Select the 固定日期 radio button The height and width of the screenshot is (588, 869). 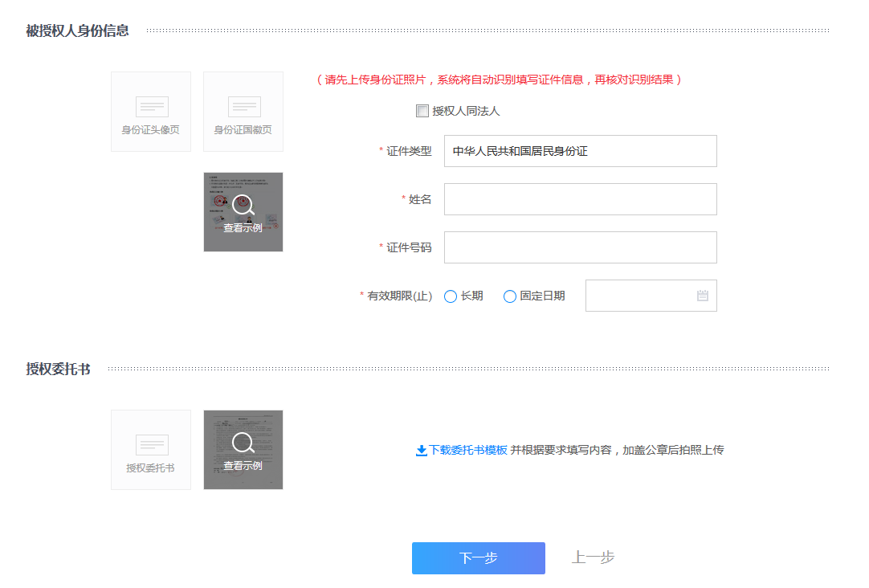[x=510, y=296]
